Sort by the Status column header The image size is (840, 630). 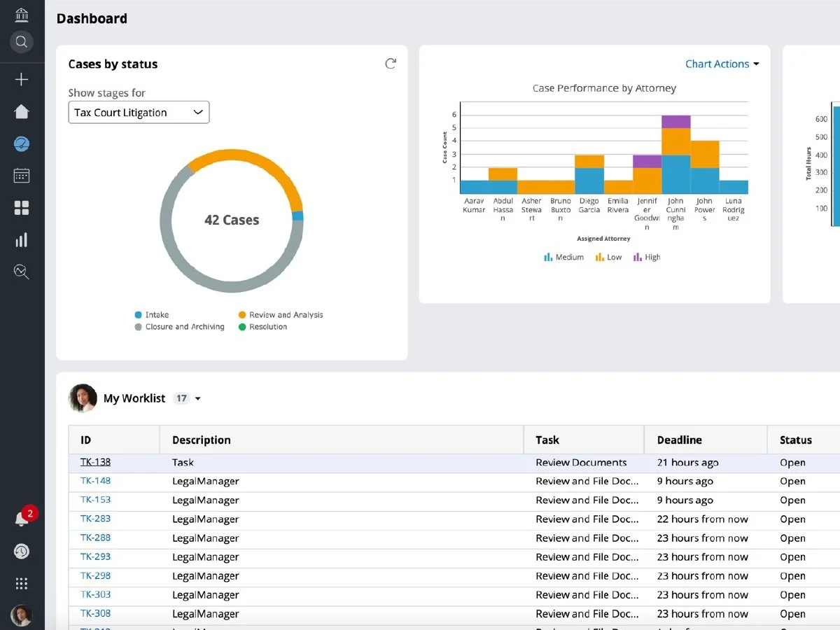pos(804,440)
